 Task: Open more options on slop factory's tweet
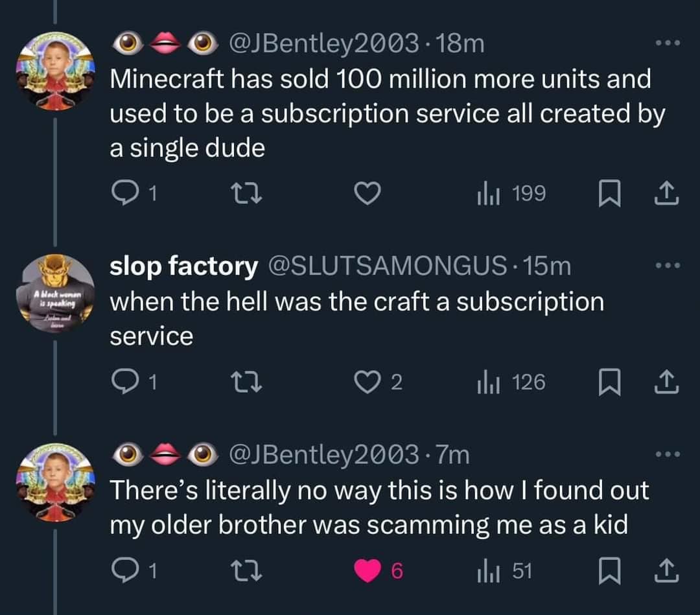pyautogui.click(x=667, y=266)
